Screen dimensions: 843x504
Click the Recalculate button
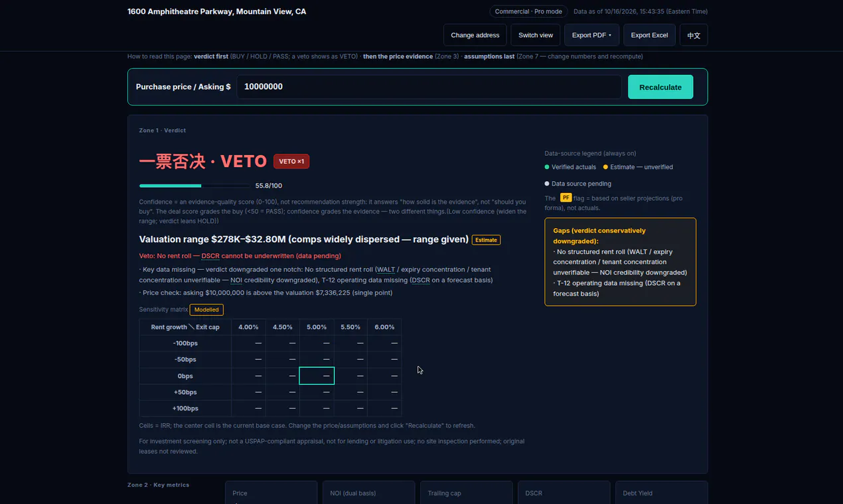click(660, 87)
